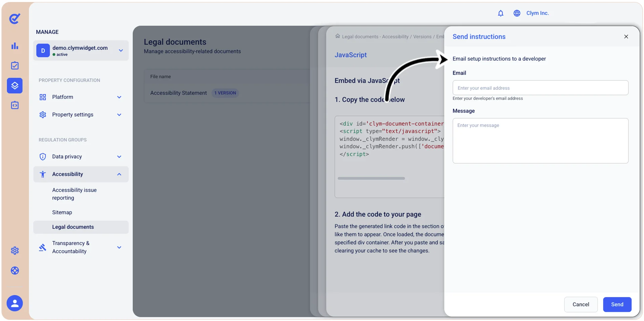Click the Accessibility person icon

43,174
